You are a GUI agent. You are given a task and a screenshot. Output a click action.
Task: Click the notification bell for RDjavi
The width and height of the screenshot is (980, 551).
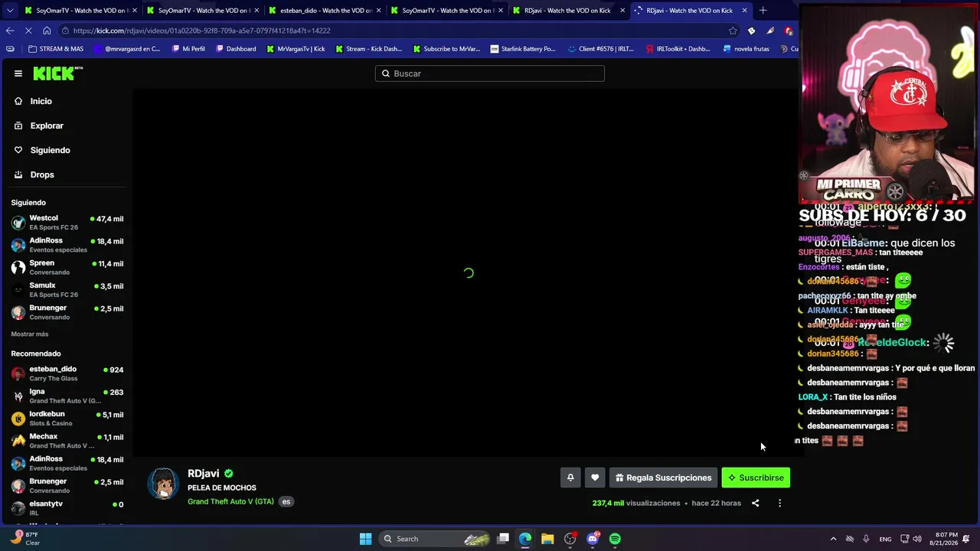(x=570, y=478)
